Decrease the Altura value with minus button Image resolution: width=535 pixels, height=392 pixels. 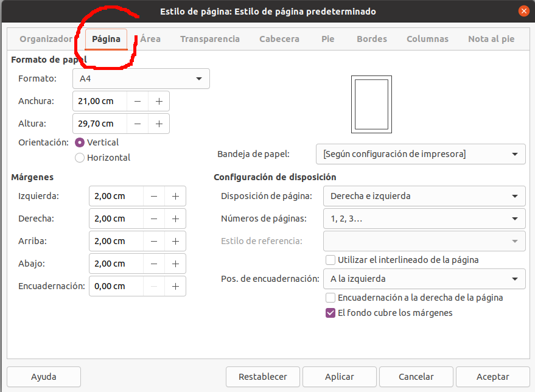(138, 124)
